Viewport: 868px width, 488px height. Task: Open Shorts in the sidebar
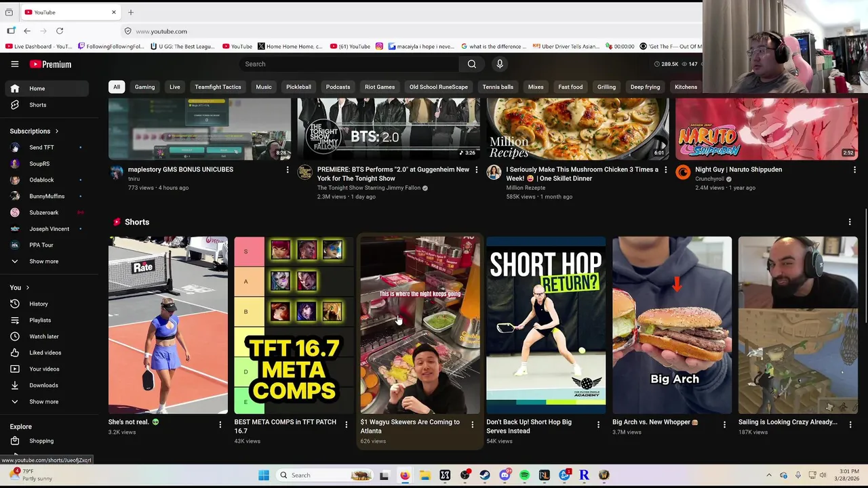[x=47, y=105]
